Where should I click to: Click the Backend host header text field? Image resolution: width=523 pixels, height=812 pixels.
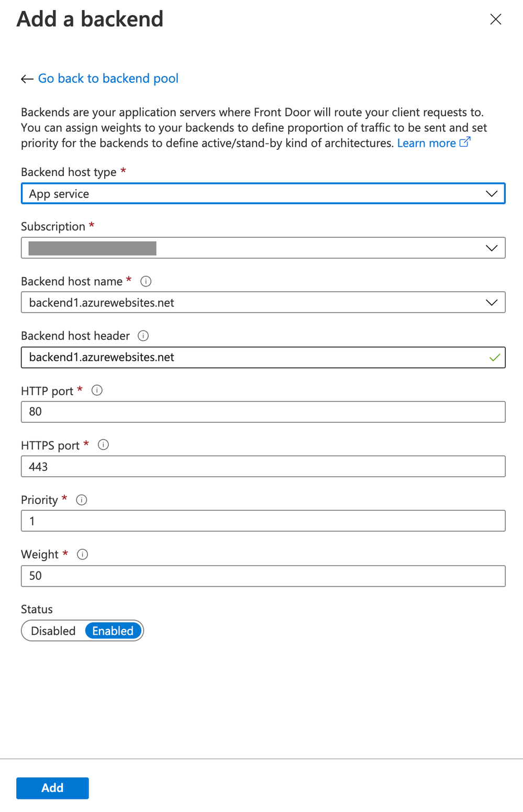tap(263, 357)
